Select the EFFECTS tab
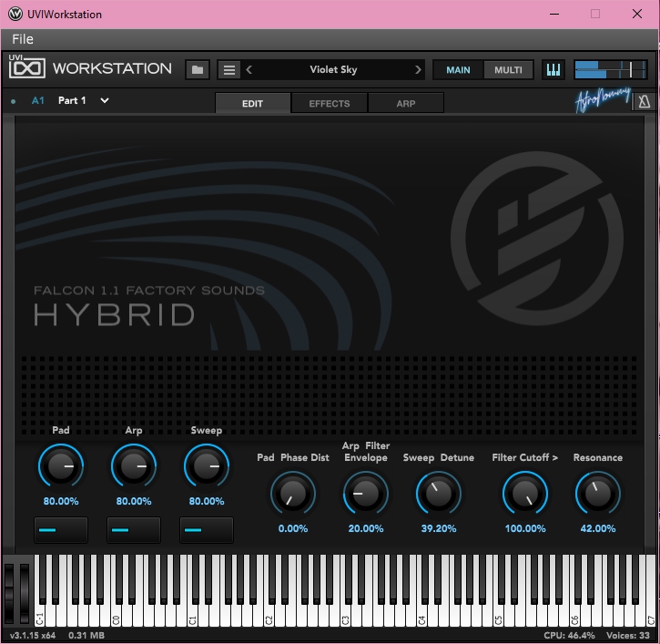660x644 pixels. coord(330,103)
